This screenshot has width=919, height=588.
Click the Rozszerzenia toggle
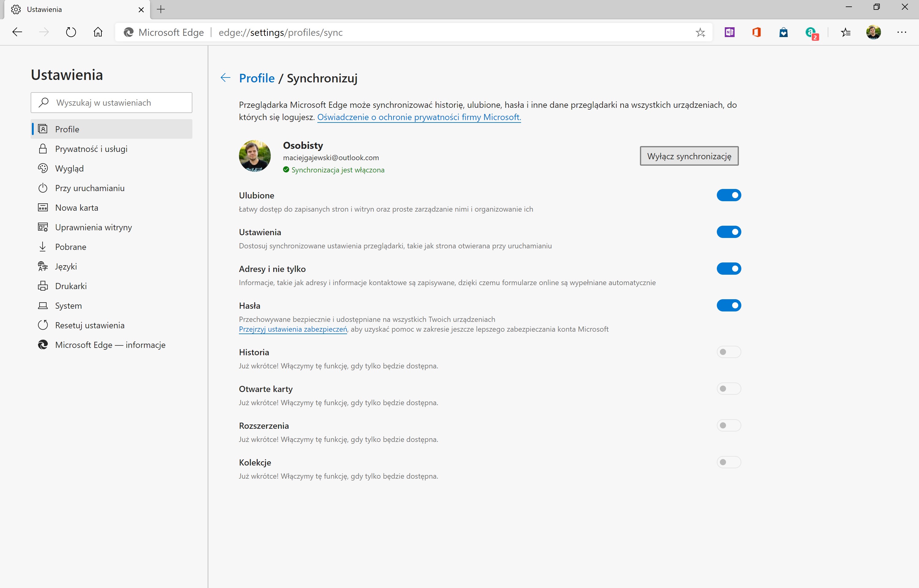click(728, 425)
